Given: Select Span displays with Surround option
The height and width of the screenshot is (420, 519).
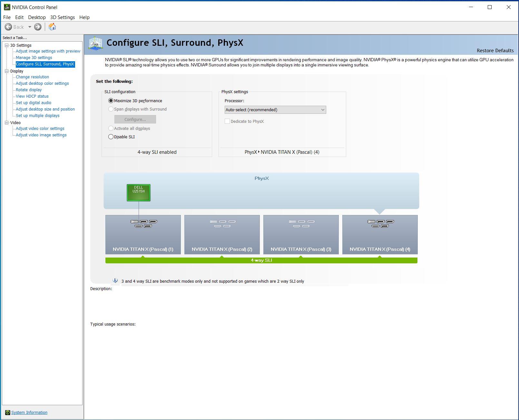Looking at the screenshot, I should point(111,109).
